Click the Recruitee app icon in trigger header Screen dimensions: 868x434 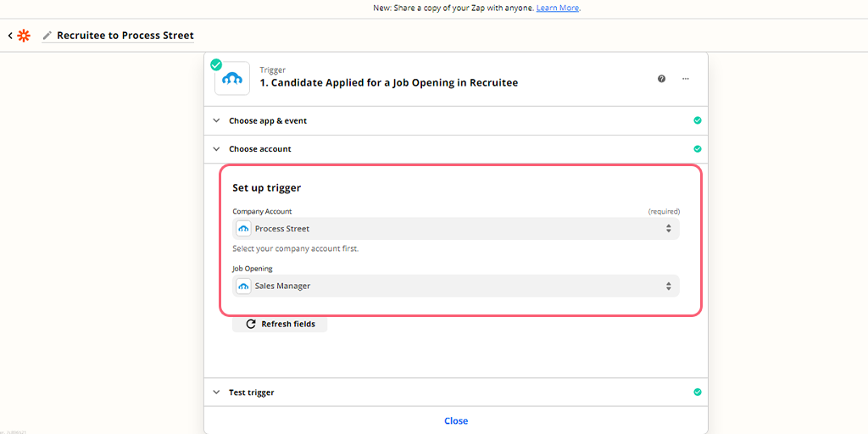coord(232,78)
